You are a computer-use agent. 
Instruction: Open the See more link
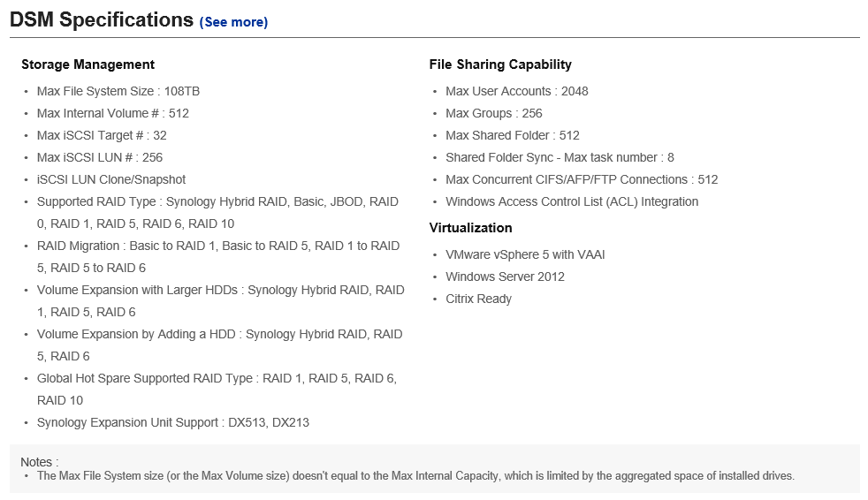[233, 22]
